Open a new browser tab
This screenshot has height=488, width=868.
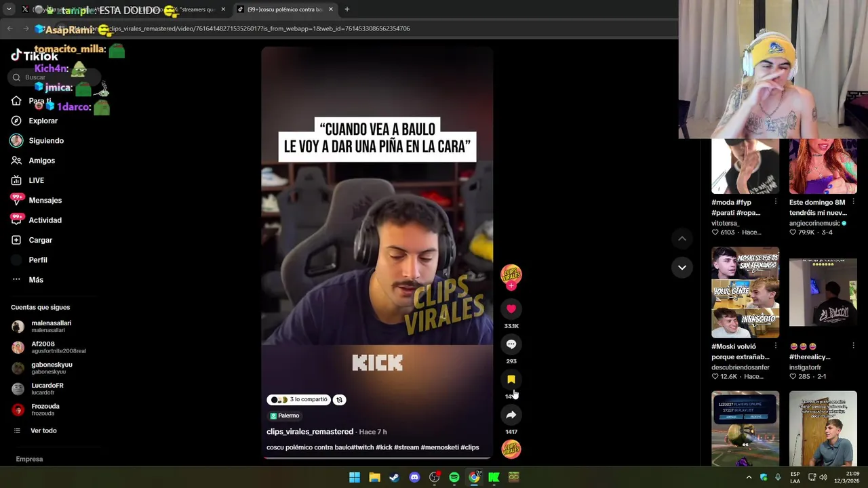(347, 9)
